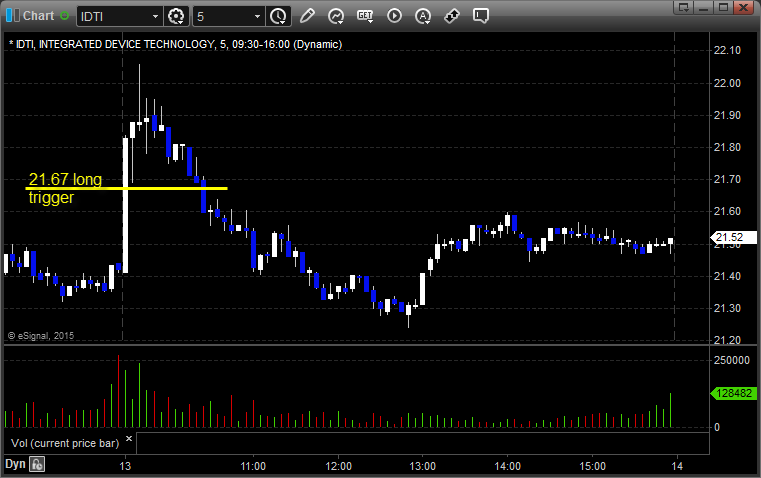The width and height of the screenshot is (761, 478).
Task: Click the 21.52 current price marker
Action: click(x=727, y=237)
